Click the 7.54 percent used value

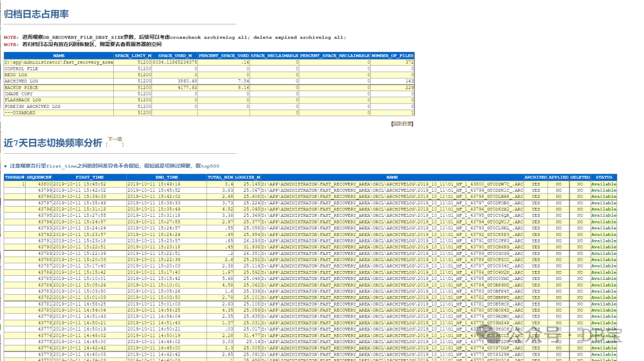pyautogui.click(x=243, y=81)
